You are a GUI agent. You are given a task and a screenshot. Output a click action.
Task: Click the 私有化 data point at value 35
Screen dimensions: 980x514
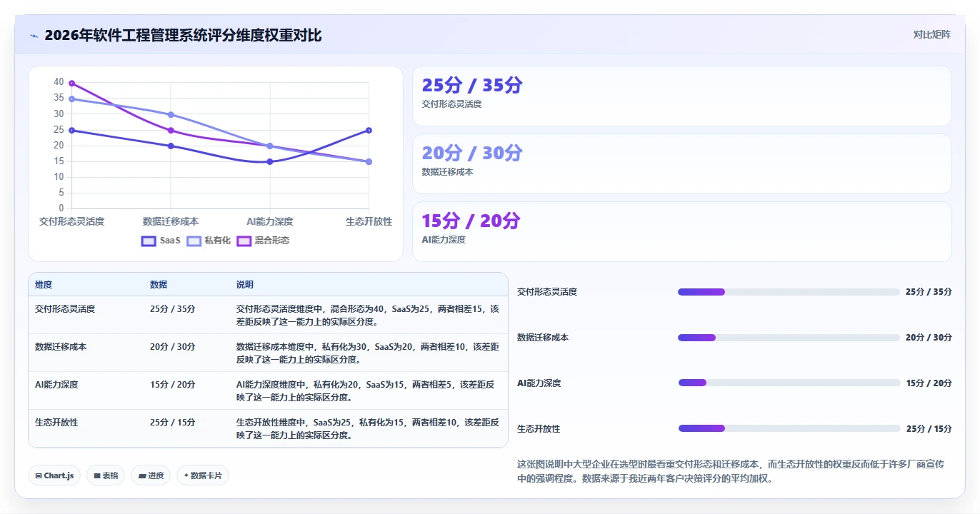[x=71, y=99]
